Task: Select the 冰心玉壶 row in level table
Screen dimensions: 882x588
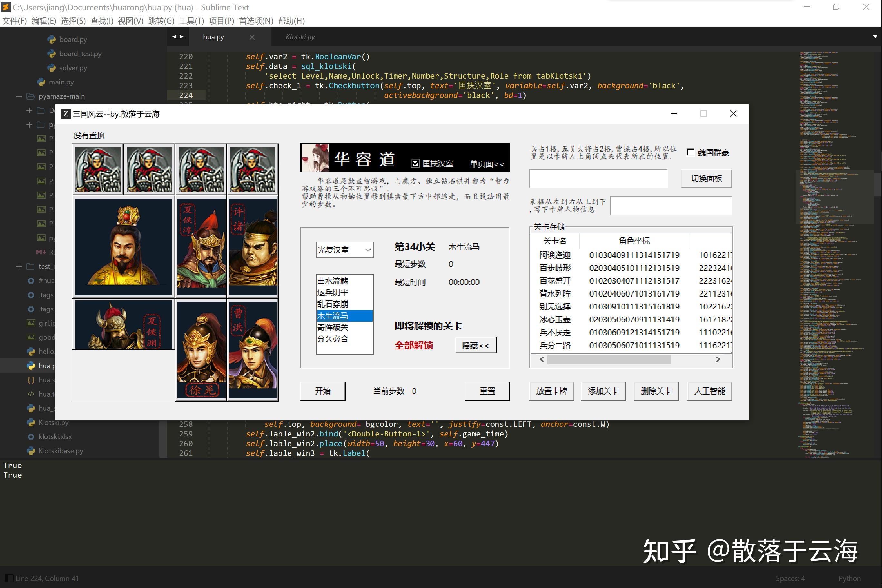Action: click(632, 319)
